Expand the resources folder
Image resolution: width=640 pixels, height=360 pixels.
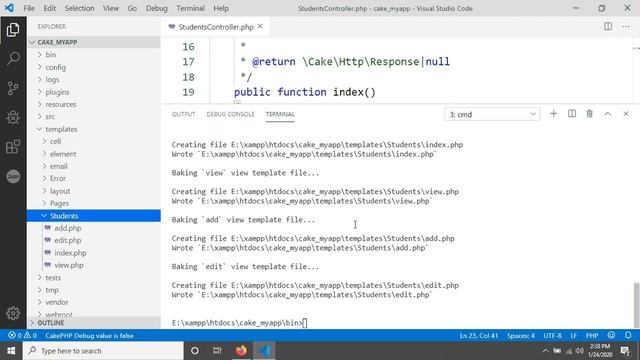pyautogui.click(x=93, y=104)
